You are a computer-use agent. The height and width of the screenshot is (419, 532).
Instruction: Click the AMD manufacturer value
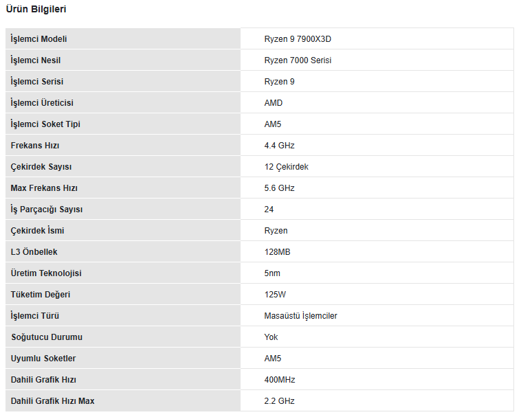274,103
